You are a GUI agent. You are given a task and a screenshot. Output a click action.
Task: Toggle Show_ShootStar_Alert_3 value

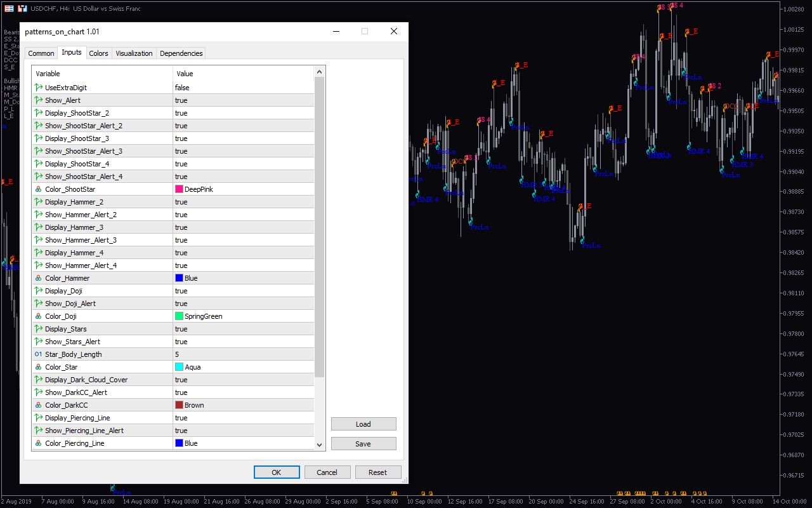coord(244,151)
